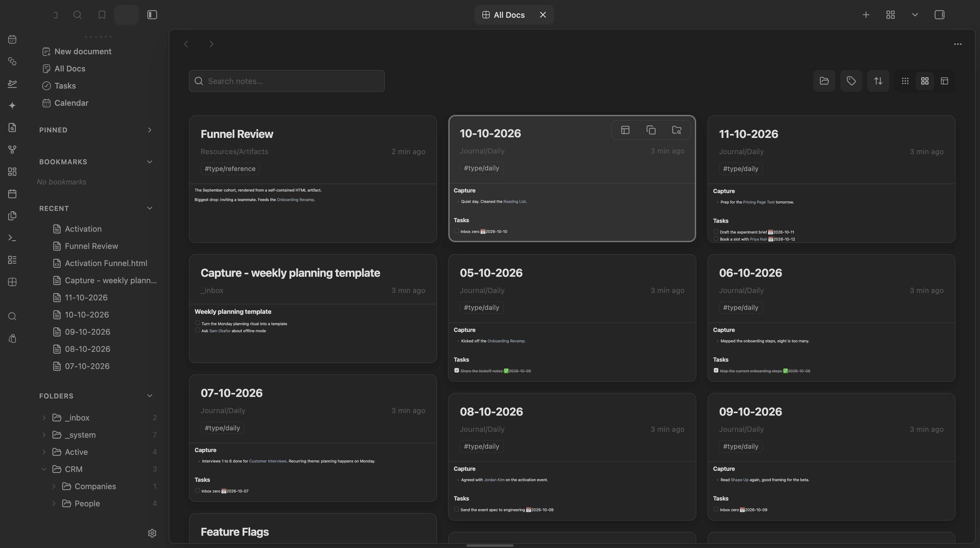
Task: Click the reveal-in-folder icon on 10-10-2026 card
Action: [x=677, y=130]
